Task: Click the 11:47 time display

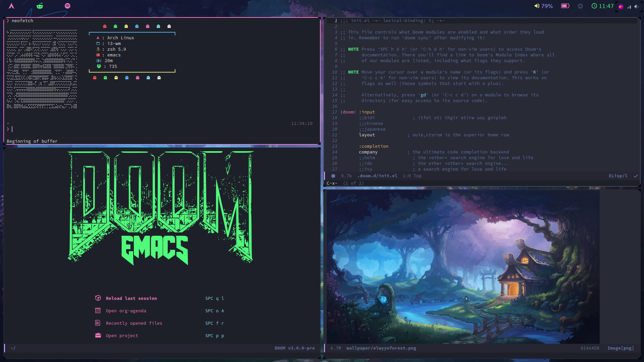Action: pos(606,6)
